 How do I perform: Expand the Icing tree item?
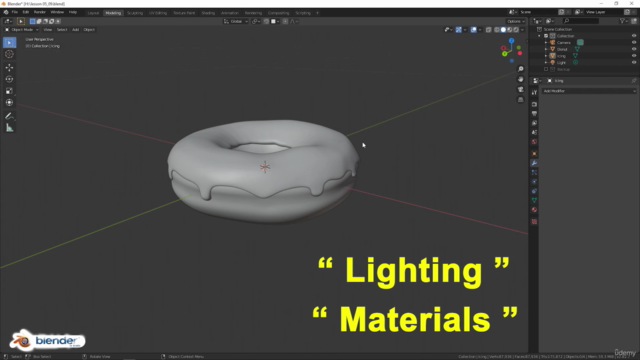coord(546,56)
